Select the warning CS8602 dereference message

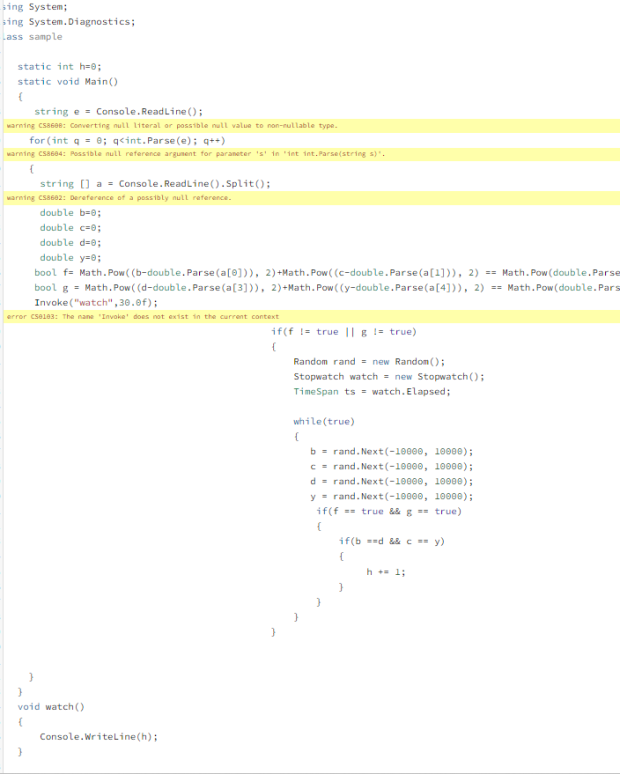[x=119, y=198]
